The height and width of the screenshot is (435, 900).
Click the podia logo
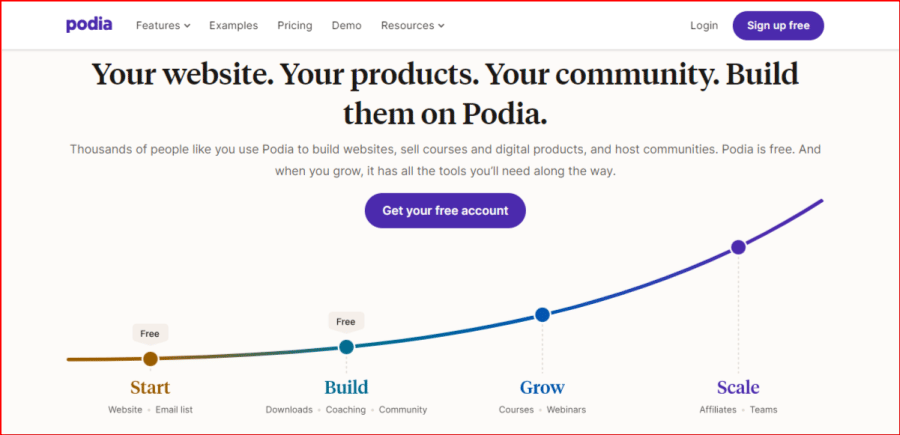[89, 25]
